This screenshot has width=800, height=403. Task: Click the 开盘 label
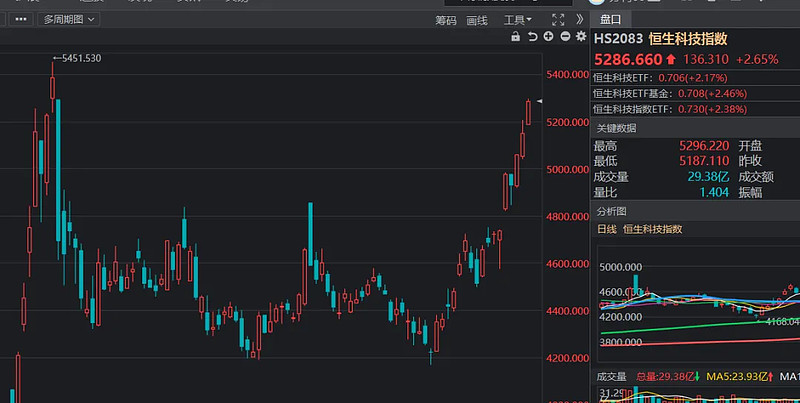[x=750, y=146]
